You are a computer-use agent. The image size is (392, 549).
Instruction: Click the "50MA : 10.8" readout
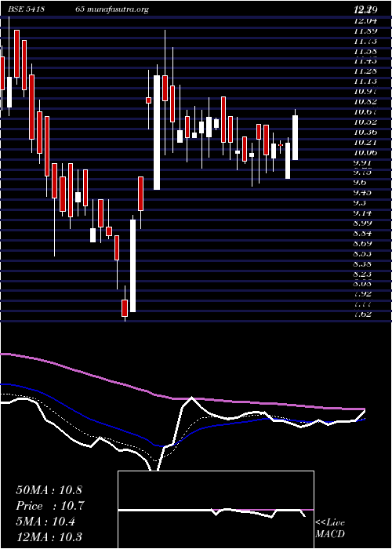point(49,490)
